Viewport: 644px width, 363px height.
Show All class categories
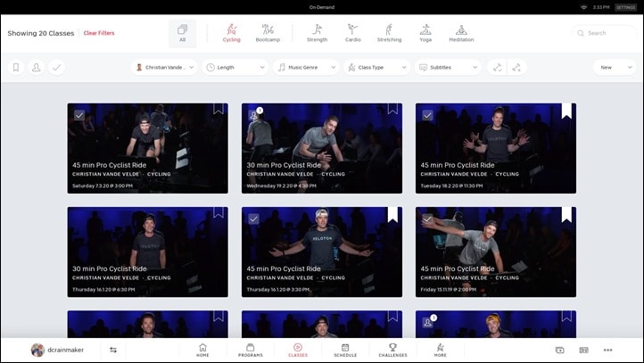pos(182,33)
